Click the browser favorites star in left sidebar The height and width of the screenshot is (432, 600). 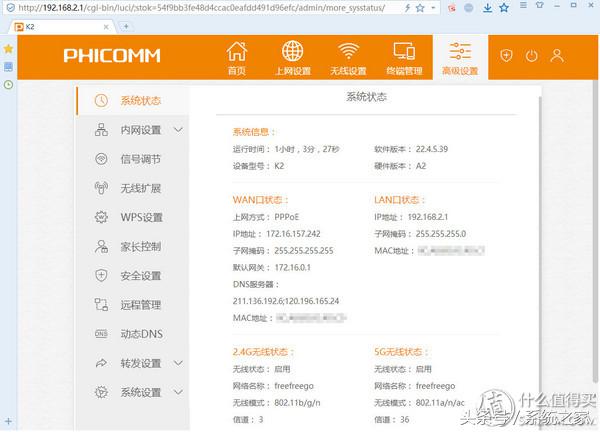click(8, 49)
